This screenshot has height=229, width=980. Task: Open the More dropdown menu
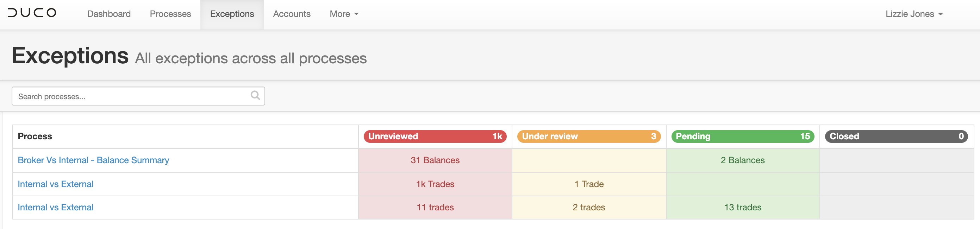pos(344,14)
